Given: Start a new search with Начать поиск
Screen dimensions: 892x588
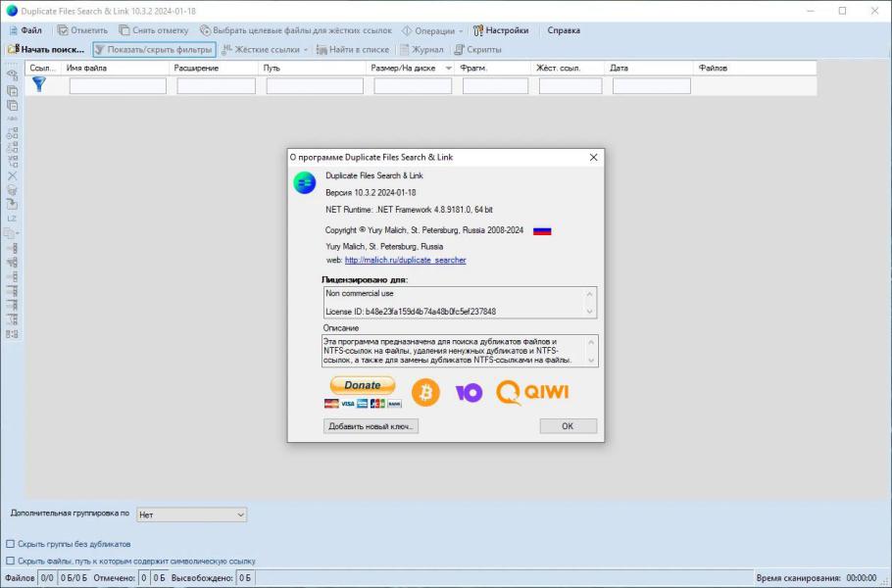Looking at the screenshot, I should point(45,49).
